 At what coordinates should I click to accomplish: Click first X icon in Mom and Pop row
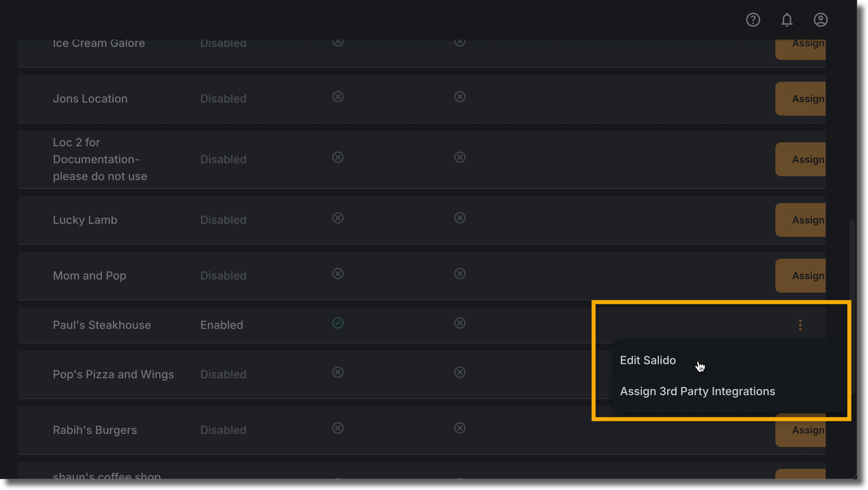pos(337,274)
